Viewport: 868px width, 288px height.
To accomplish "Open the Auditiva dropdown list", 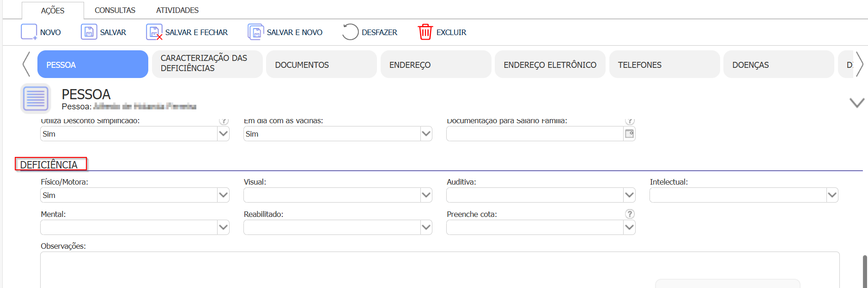I will 629,195.
